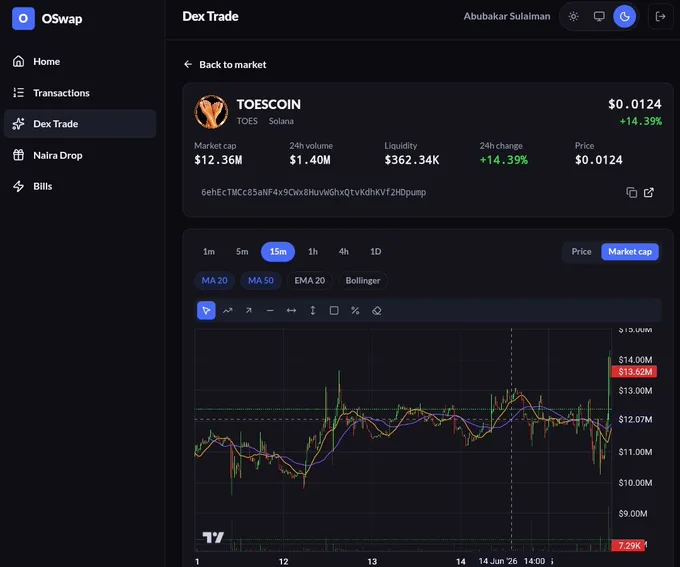Select the 1m timeframe

[x=209, y=252]
